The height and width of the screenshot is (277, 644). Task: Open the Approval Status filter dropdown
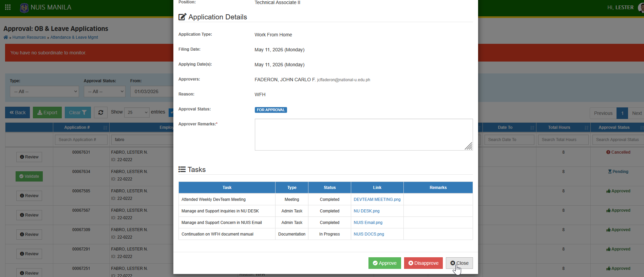click(x=105, y=91)
